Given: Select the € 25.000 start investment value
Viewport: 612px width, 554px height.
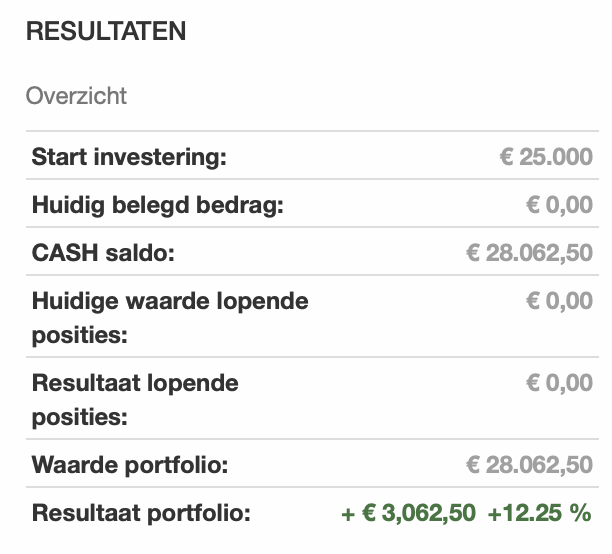Looking at the screenshot, I should click(x=546, y=157).
